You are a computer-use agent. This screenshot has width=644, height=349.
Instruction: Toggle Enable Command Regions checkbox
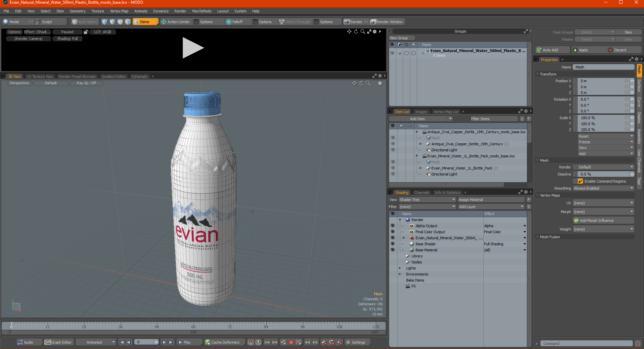[581, 181]
